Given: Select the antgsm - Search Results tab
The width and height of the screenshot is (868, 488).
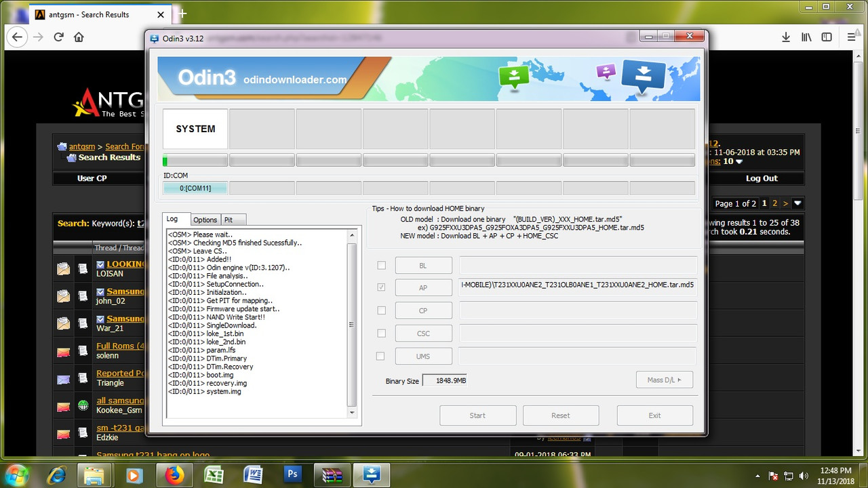Looking at the screenshot, I should pyautogui.click(x=100, y=14).
